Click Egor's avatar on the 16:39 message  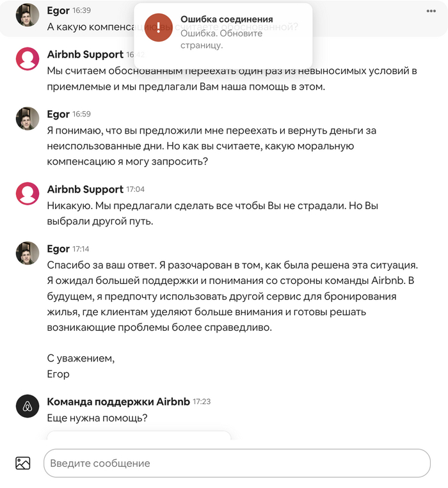tap(28, 15)
